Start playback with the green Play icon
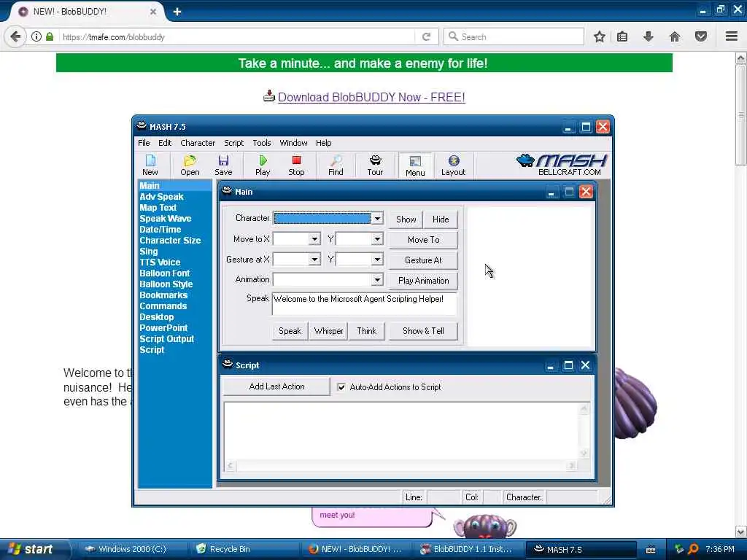Viewport: 747px width, 560px height. pos(263,166)
